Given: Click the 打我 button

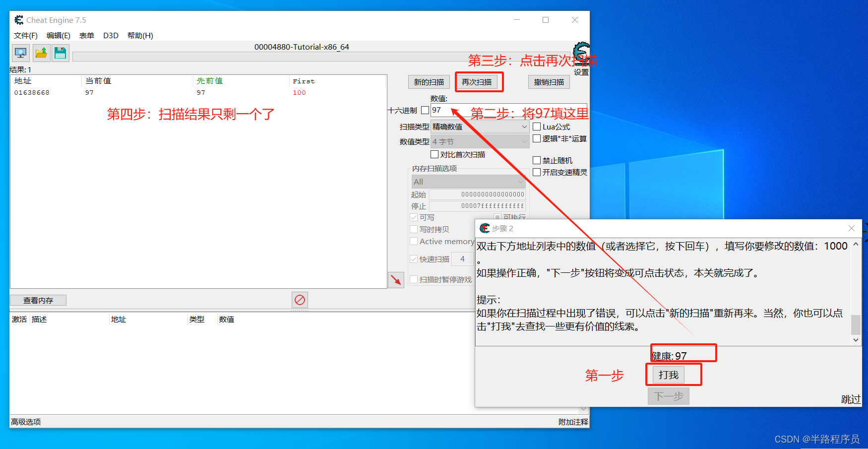Looking at the screenshot, I should (x=669, y=375).
